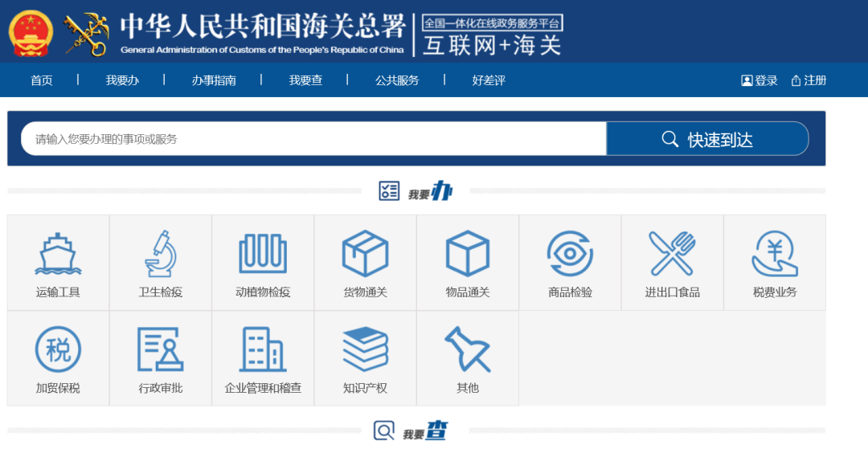Click the 中华人民共和国海关总署 site title
The height and width of the screenshot is (449, 868).
tap(263, 26)
